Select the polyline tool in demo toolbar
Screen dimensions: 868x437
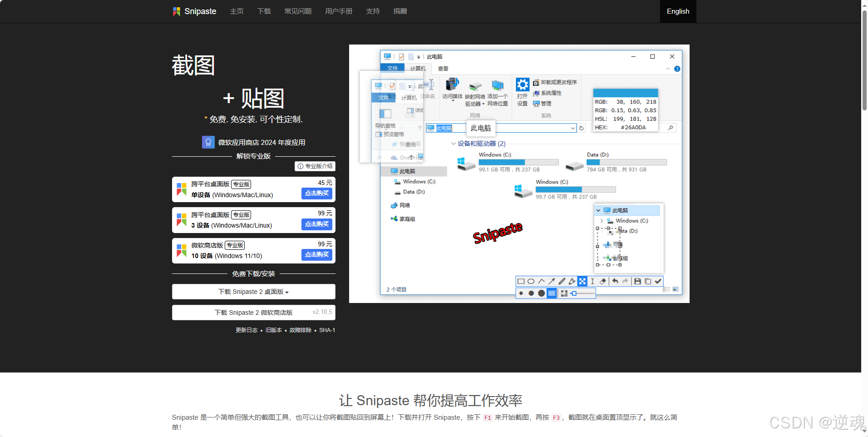pyautogui.click(x=541, y=281)
